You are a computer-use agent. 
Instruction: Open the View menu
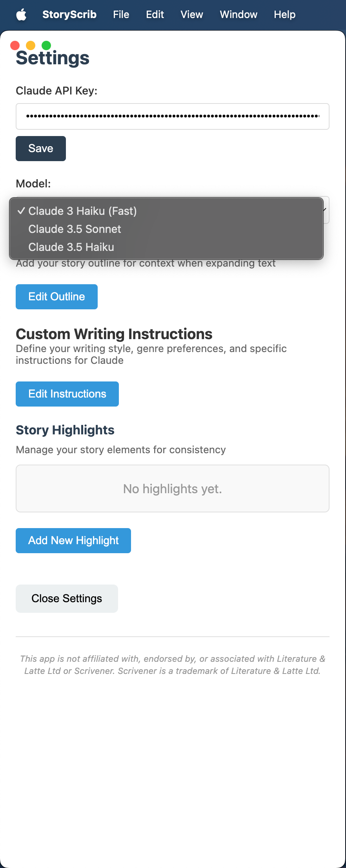click(x=192, y=15)
